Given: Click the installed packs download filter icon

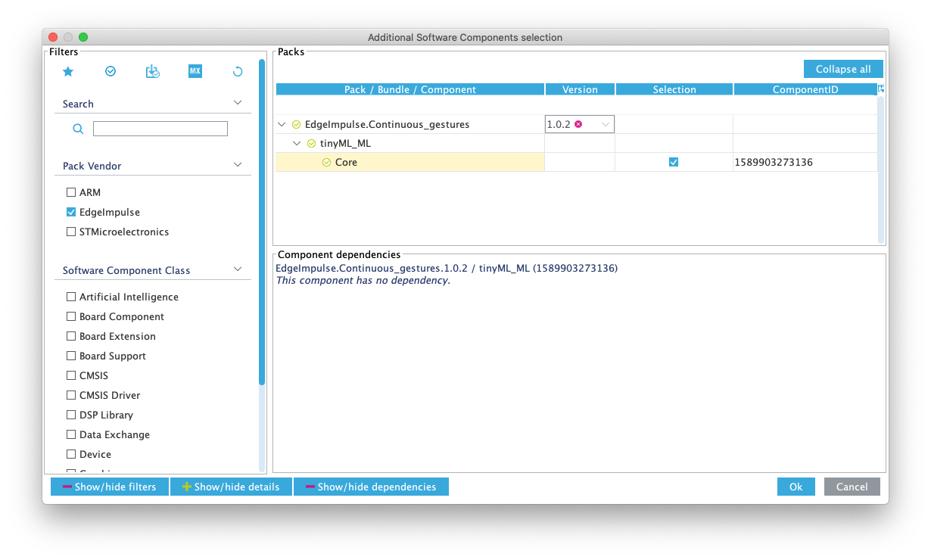Looking at the screenshot, I should click(153, 71).
